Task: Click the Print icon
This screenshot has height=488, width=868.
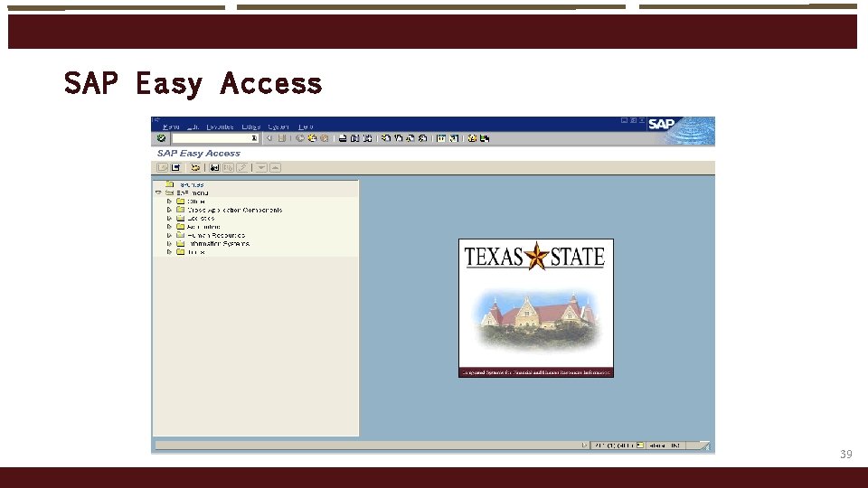Action: pyautogui.click(x=343, y=138)
